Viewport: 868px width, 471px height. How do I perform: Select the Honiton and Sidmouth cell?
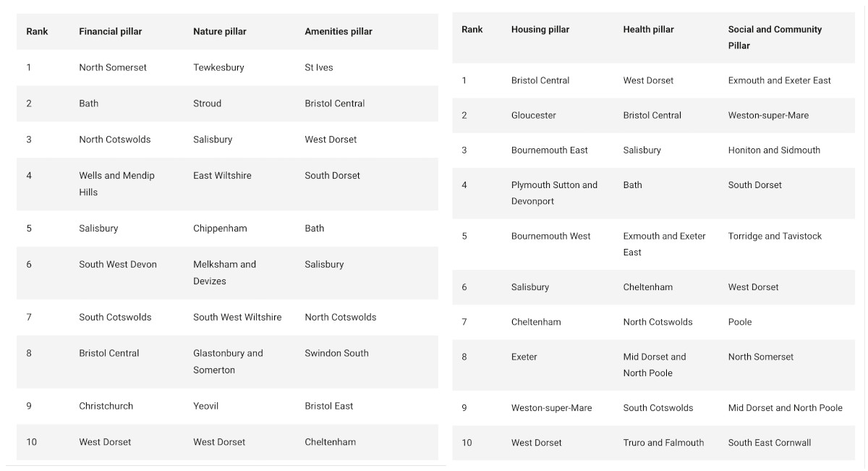774,150
